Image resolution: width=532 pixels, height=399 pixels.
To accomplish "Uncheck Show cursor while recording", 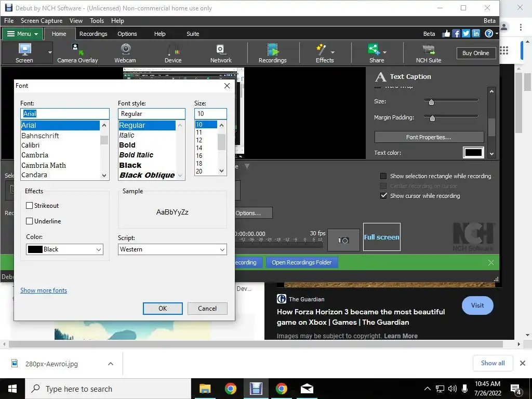I will (x=383, y=196).
